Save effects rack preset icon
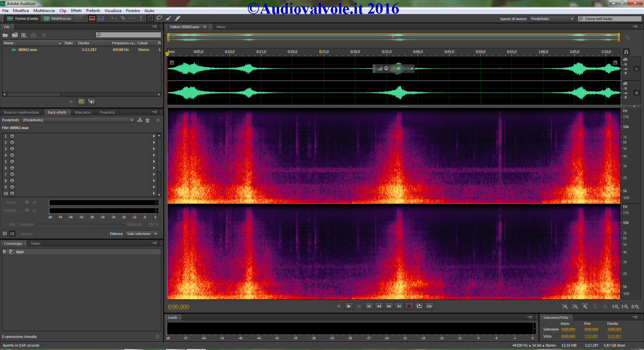644x350 pixels. pyautogui.click(x=140, y=120)
